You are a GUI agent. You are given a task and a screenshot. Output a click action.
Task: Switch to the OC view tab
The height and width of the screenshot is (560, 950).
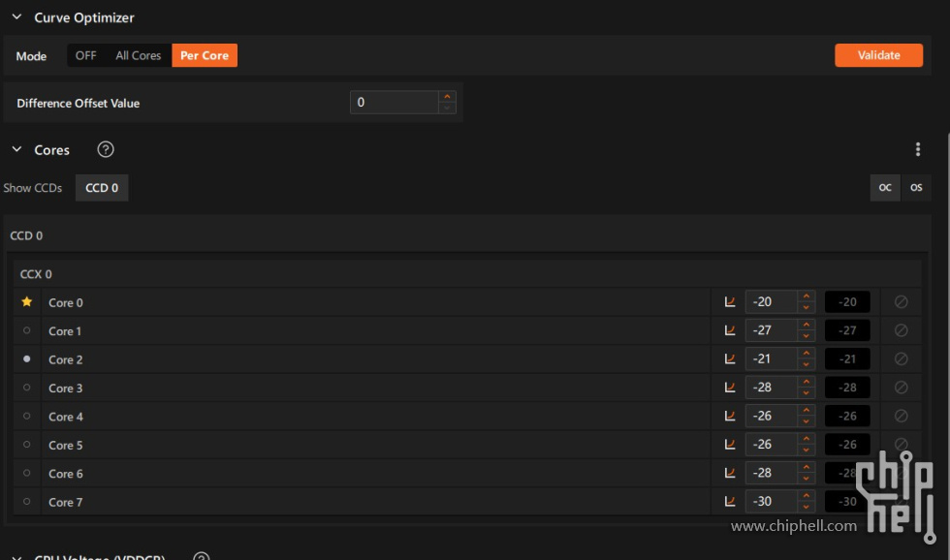click(x=885, y=188)
